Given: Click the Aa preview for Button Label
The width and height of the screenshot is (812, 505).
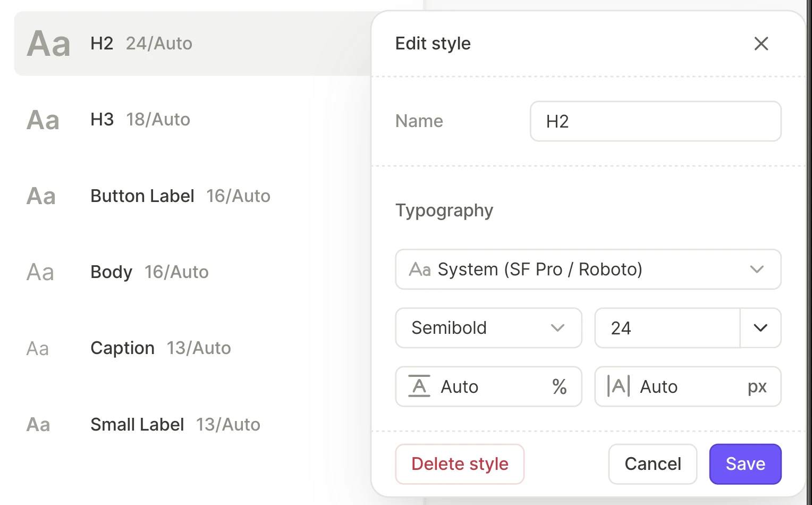Looking at the screenshot, I should [x=41, y=196].
